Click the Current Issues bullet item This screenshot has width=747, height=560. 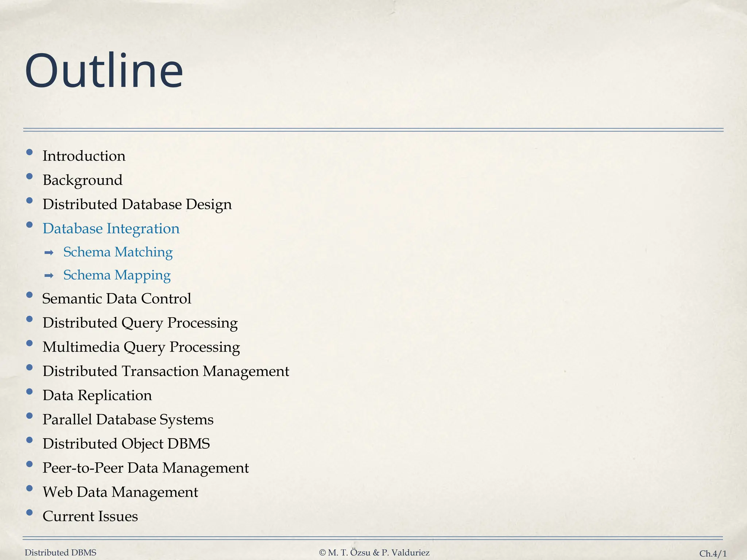(90, 516)
